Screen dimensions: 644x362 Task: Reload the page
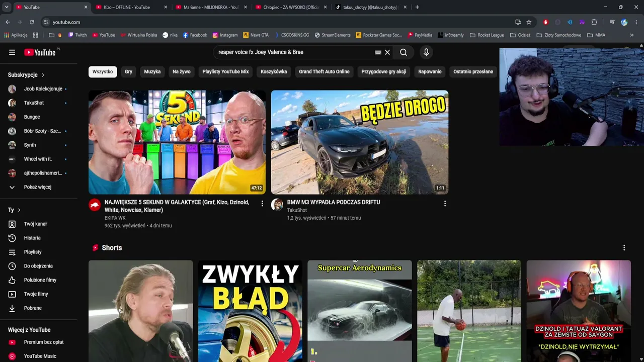(x=32, y=22)
